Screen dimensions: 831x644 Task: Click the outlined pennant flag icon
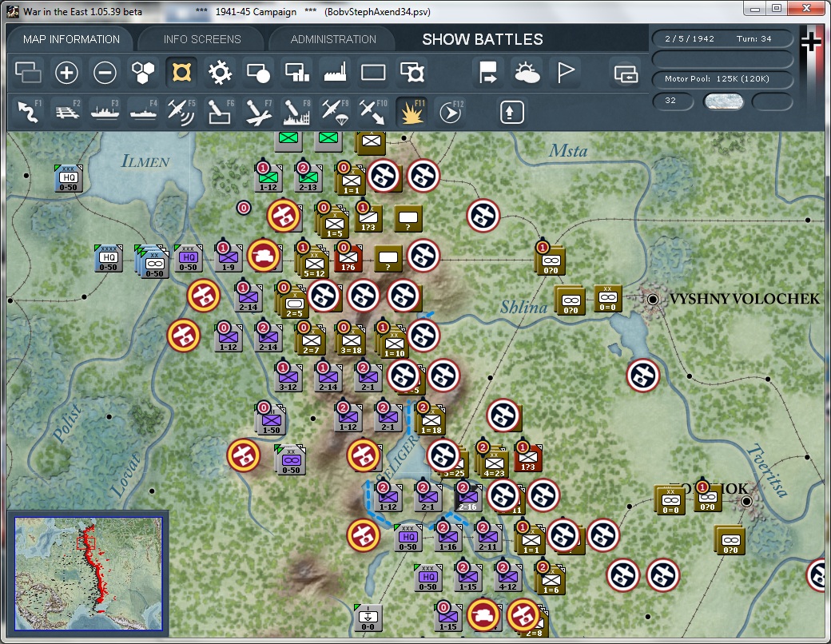pyautogui.click(x=566, y=73)
